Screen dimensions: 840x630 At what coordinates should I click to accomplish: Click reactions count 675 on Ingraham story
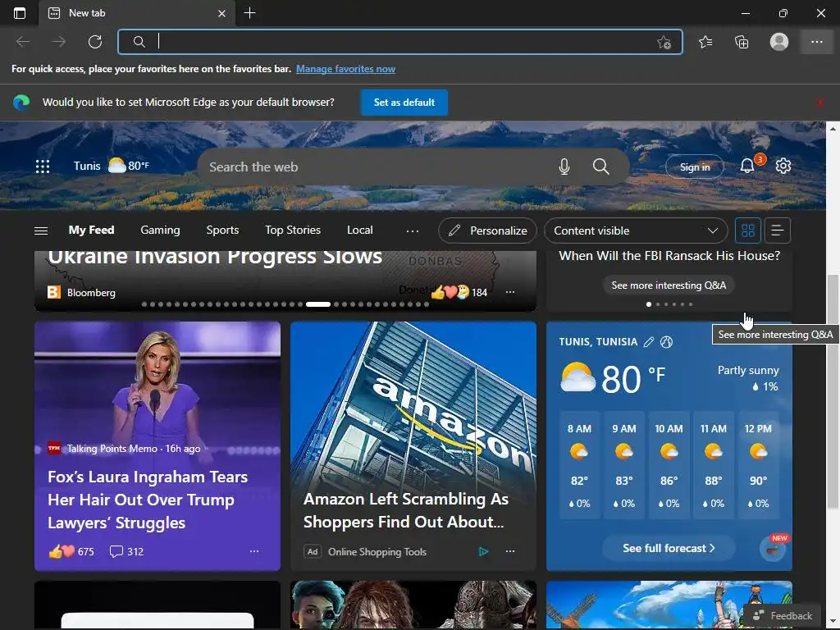[71, 551]
